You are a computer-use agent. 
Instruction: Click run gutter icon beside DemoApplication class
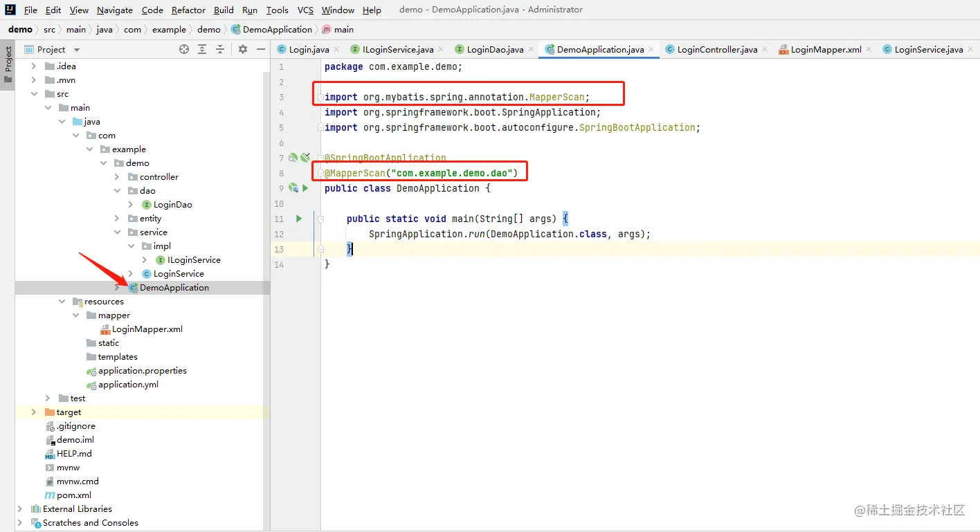[x=305, y=188]
